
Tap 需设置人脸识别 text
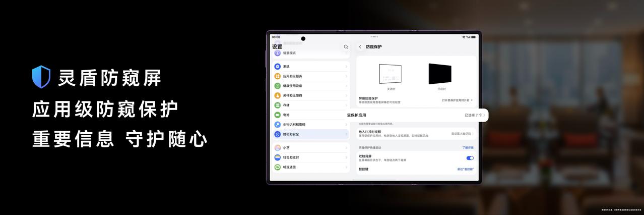[461, 134]
